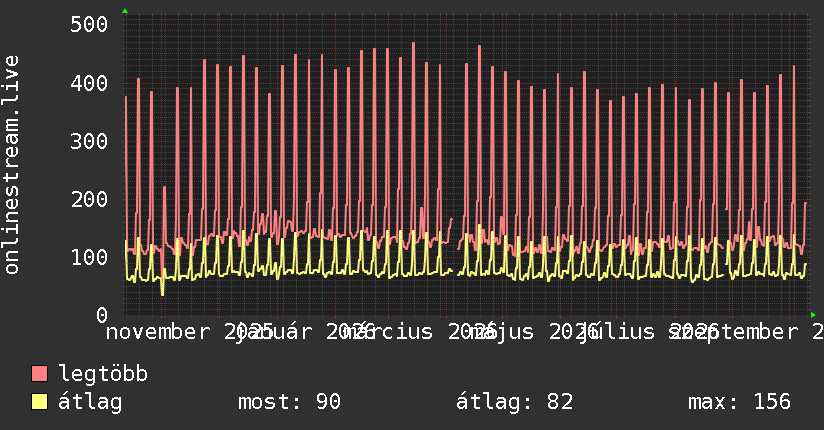Image resolution: width=824 pixels, height=430 pixels.
Task: Click the pink legtöbb legend swatch
Action: (39, 373)
